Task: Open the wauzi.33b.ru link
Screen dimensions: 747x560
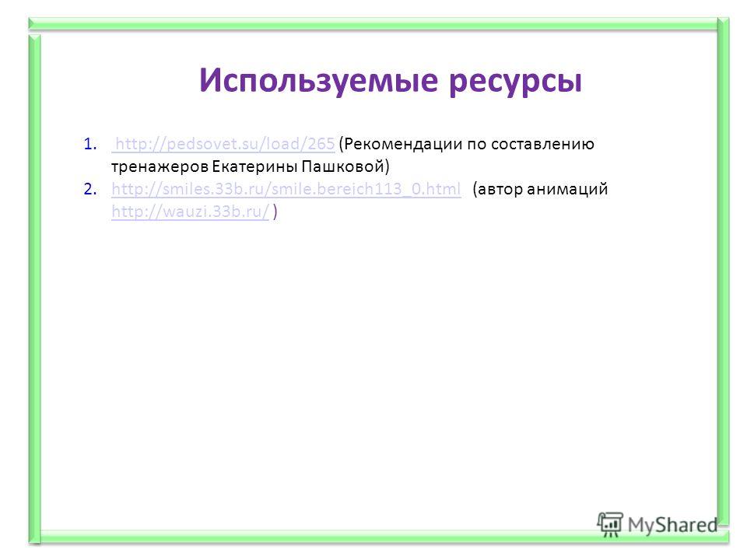Action: 191,212
